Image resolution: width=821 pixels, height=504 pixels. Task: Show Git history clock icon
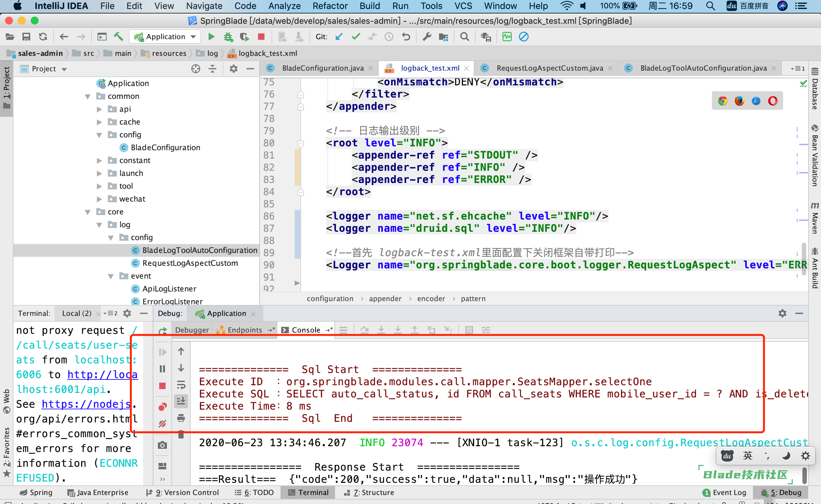tap(389, 37)
